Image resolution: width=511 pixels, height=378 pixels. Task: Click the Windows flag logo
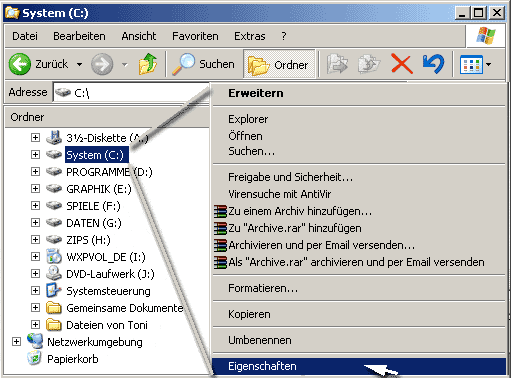coord(486,36)
